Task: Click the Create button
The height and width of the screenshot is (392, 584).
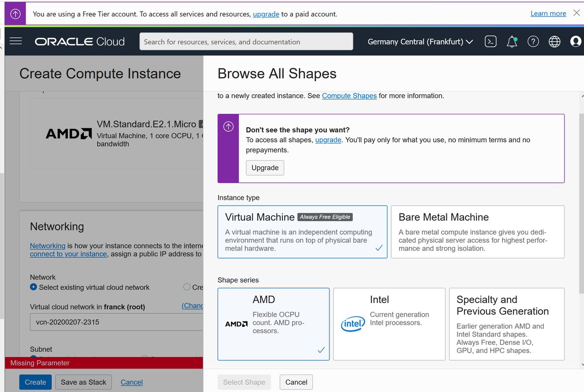Action: pyautogui.click(x=36, y=382)
